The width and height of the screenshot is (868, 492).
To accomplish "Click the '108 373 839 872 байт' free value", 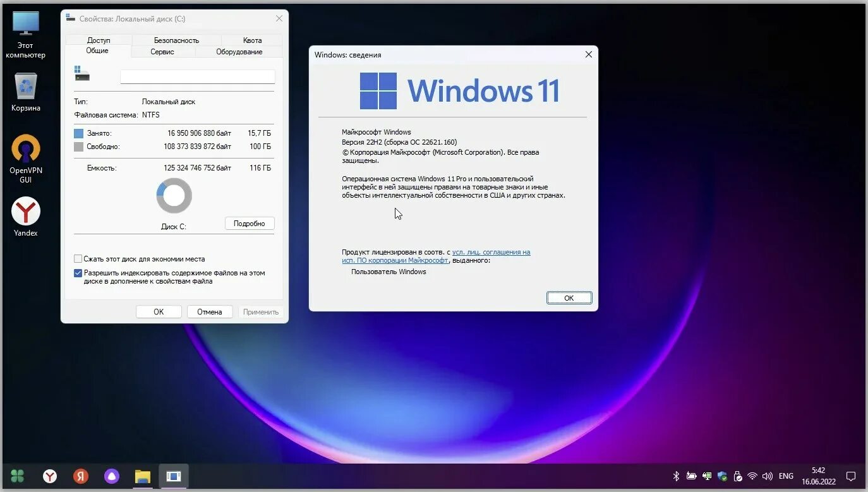I will click(x=198, y=147).
